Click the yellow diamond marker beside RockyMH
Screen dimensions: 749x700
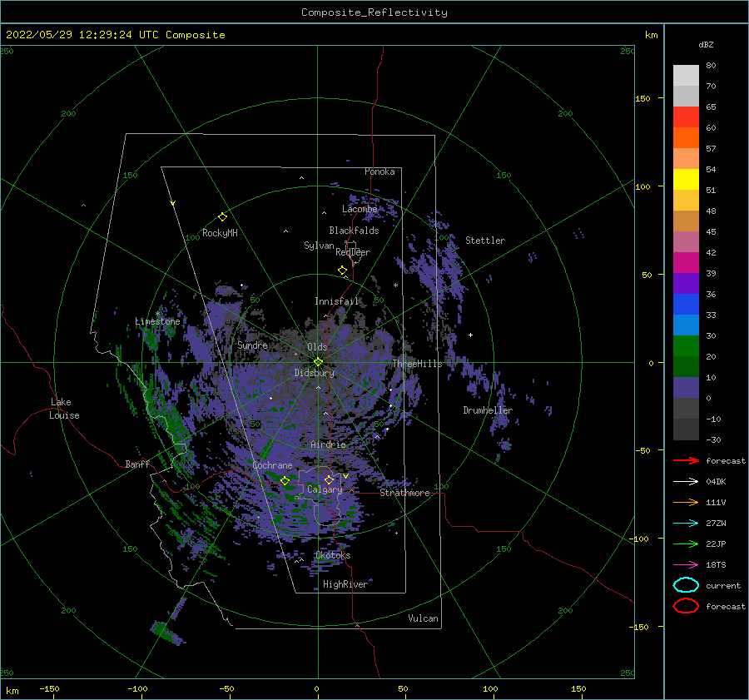(x=222, y=217)
